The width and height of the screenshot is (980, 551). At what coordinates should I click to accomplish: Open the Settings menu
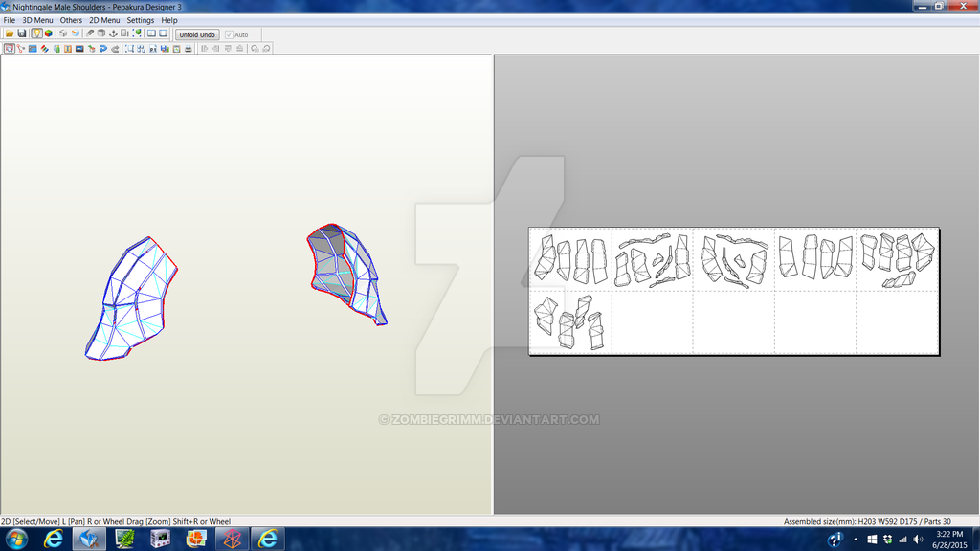coord(141,20)
